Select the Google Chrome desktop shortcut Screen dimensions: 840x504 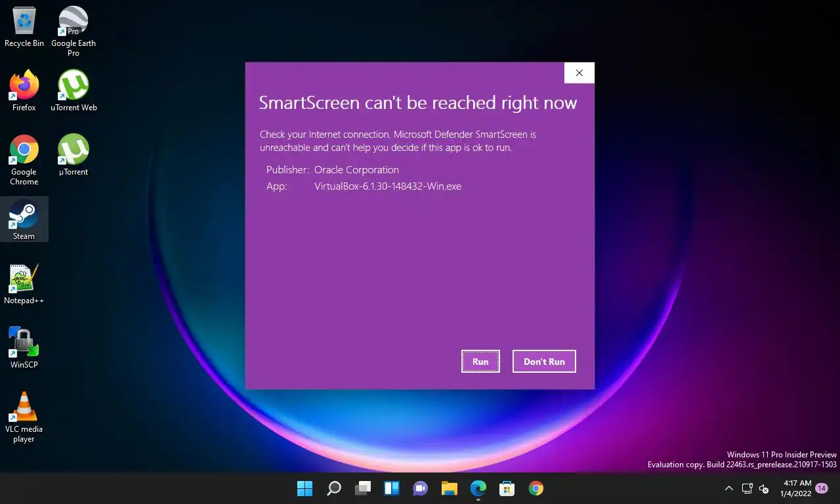tap(24, 159)
